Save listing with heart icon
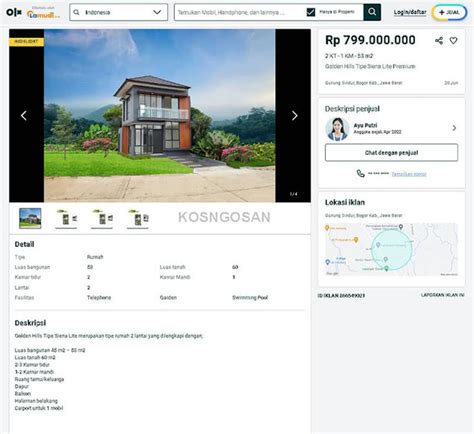The width and height of the screenshot is (474, 434). [x=453, y=41]
